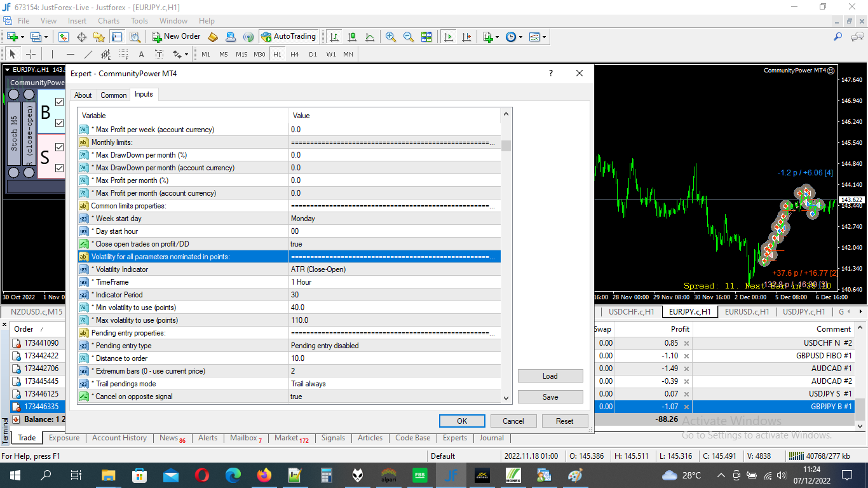868x488 pixels.
Task: Open the Experts terminal tab
Action: tap(455, 438)
